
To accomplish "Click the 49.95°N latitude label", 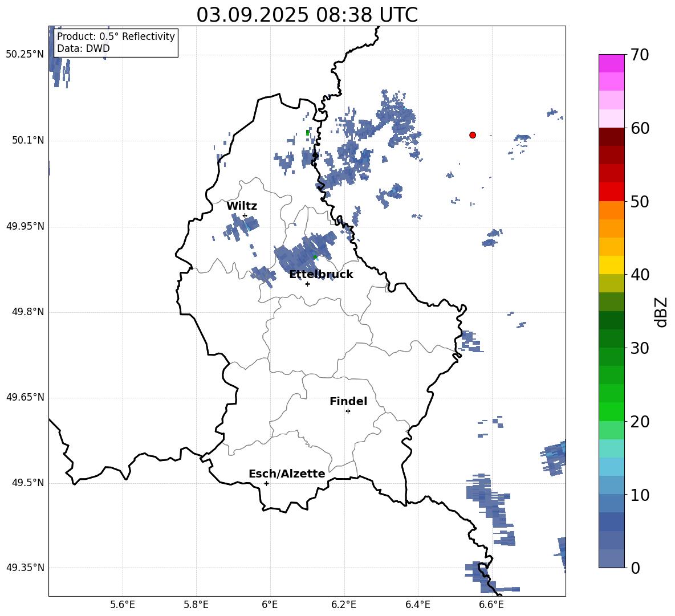I will pos(25,226).
